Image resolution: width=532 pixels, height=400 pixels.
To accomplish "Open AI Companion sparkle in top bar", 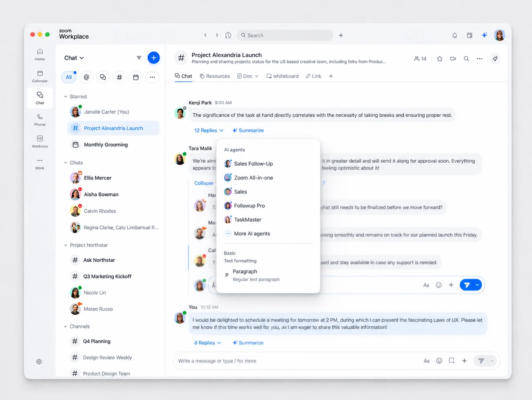I will click(x=484, y=35).
